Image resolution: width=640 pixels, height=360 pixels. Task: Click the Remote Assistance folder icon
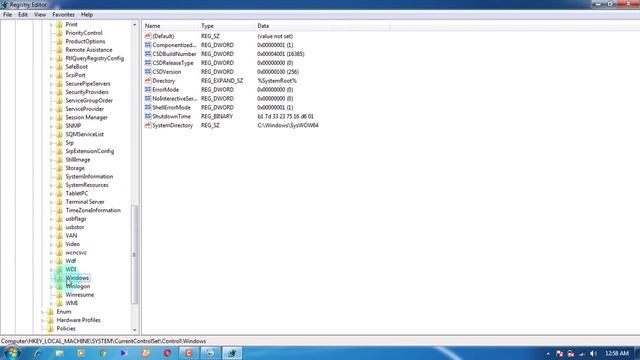pos(59,50)
